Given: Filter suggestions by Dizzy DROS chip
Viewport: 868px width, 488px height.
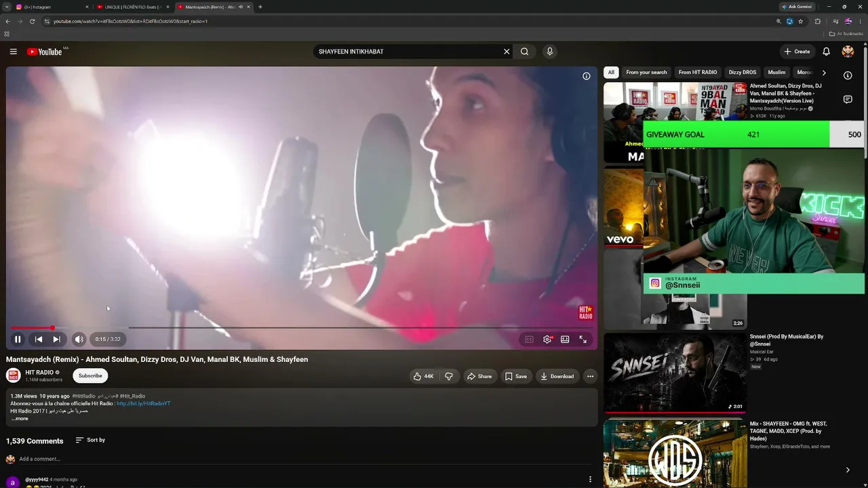Looking at the screenshot, I should tap(743, 73).
